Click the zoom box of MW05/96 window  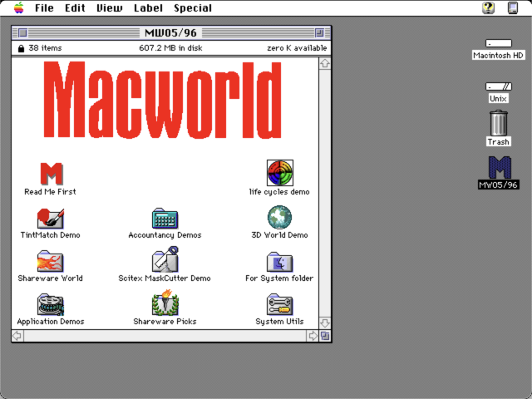tap(319, 33)
